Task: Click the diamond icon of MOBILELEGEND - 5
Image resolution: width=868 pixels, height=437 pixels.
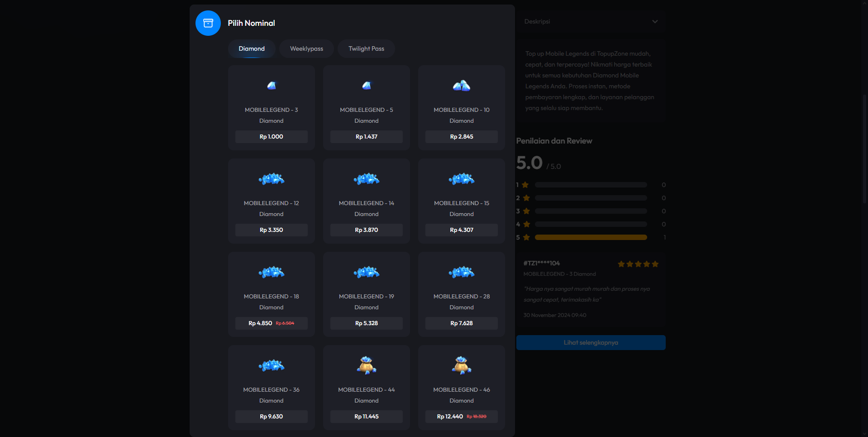Action: (367, 86)
